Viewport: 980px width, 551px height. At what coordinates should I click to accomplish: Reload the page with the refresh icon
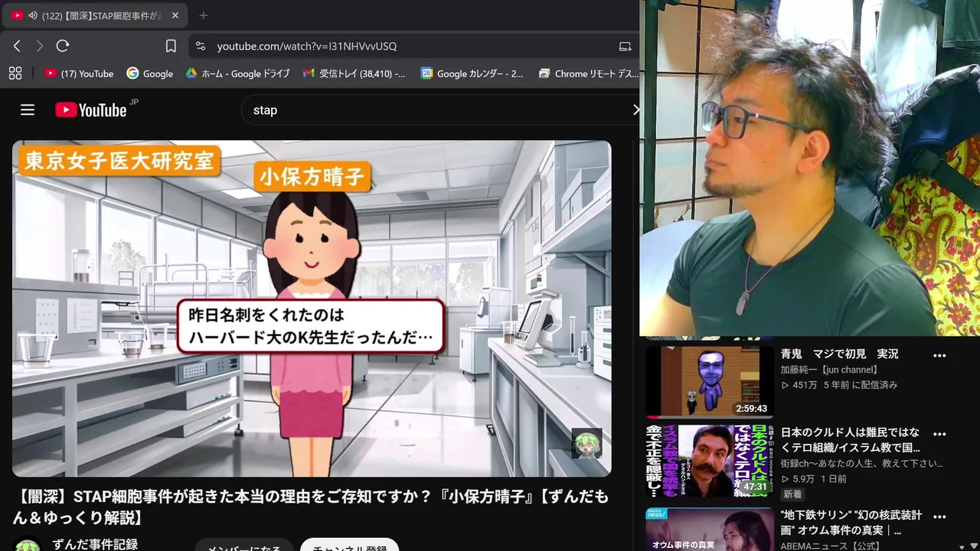pyautogui.click(x=63, y=46)
